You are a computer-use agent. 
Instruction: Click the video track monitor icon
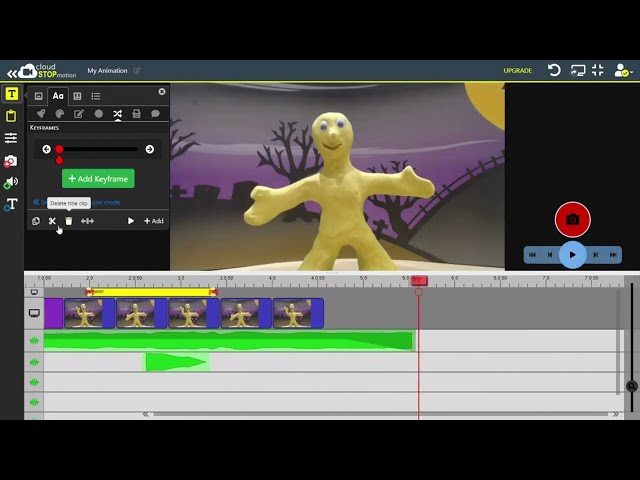[34, 313]
